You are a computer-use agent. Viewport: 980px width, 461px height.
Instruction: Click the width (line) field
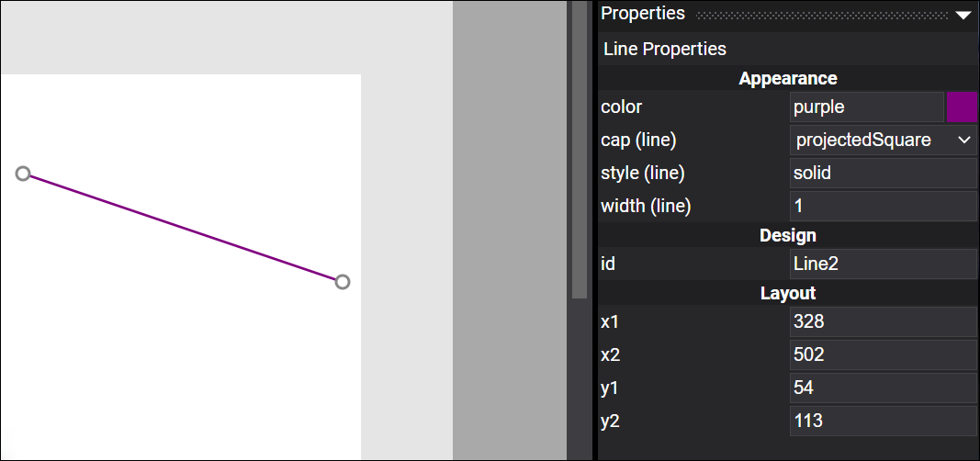coord(883,206)
